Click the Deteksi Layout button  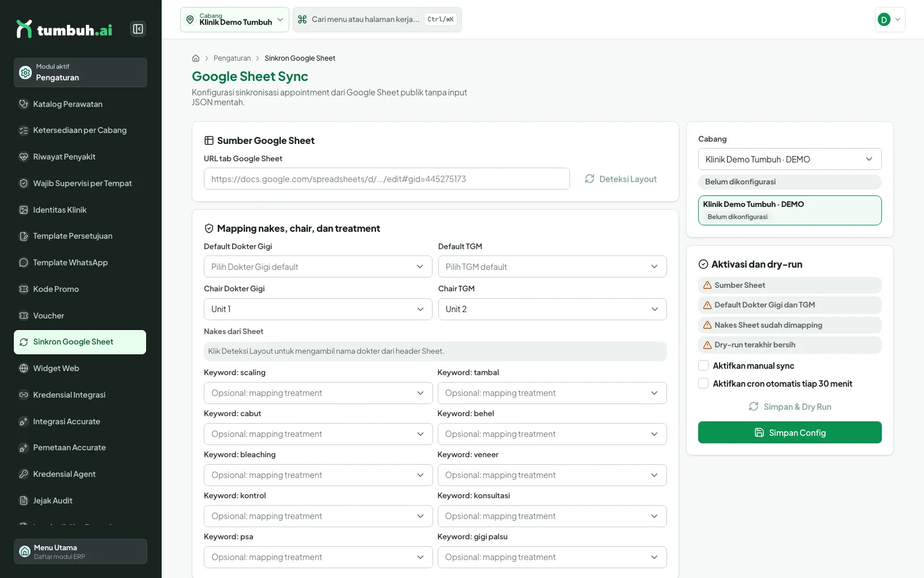click(621, 179)
